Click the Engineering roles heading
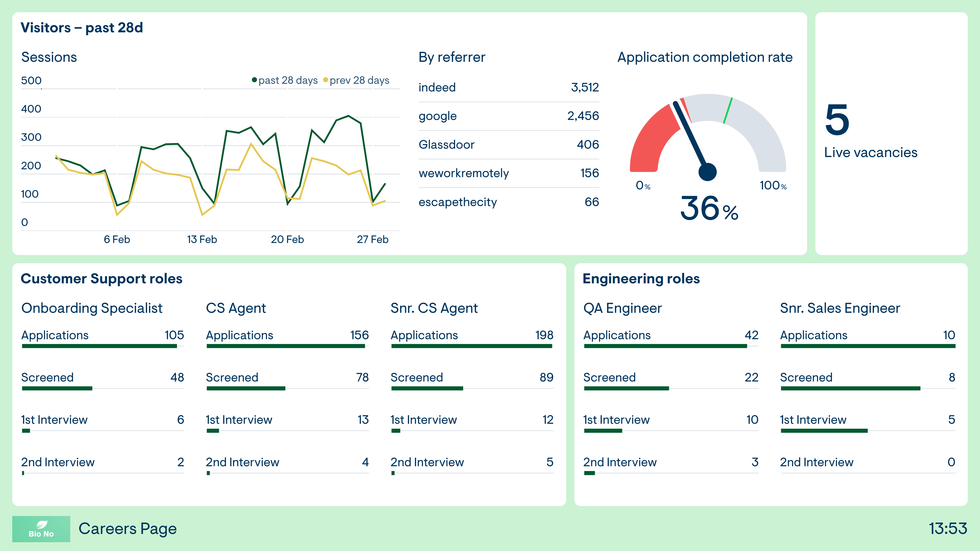Viewport: 980px width, 551px height. (641, 279)
